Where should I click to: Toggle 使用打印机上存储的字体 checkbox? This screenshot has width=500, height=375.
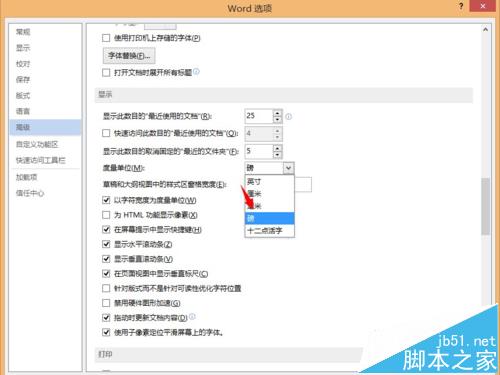106,38
